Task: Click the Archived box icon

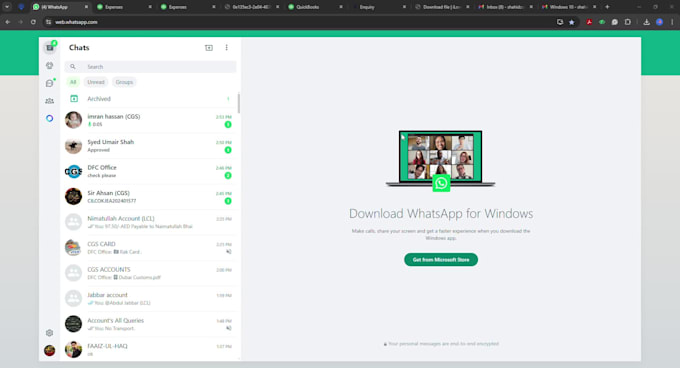Action: (74, 99)
